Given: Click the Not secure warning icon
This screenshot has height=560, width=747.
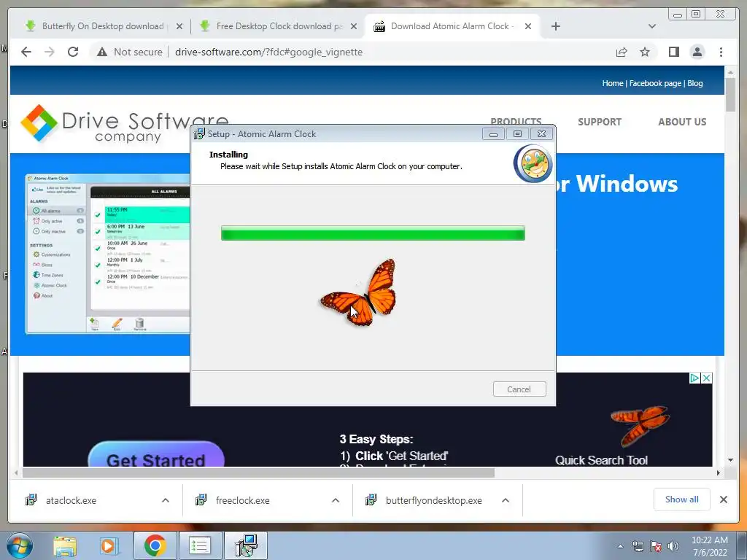Looking at the screenshot, I should point(102,52).
